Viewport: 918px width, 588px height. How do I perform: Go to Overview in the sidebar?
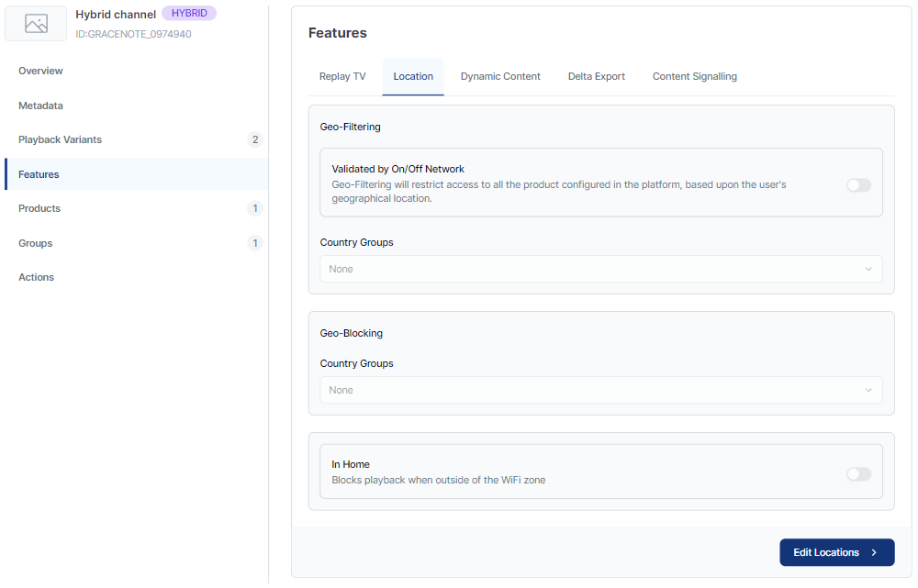[x=41, y=72]
